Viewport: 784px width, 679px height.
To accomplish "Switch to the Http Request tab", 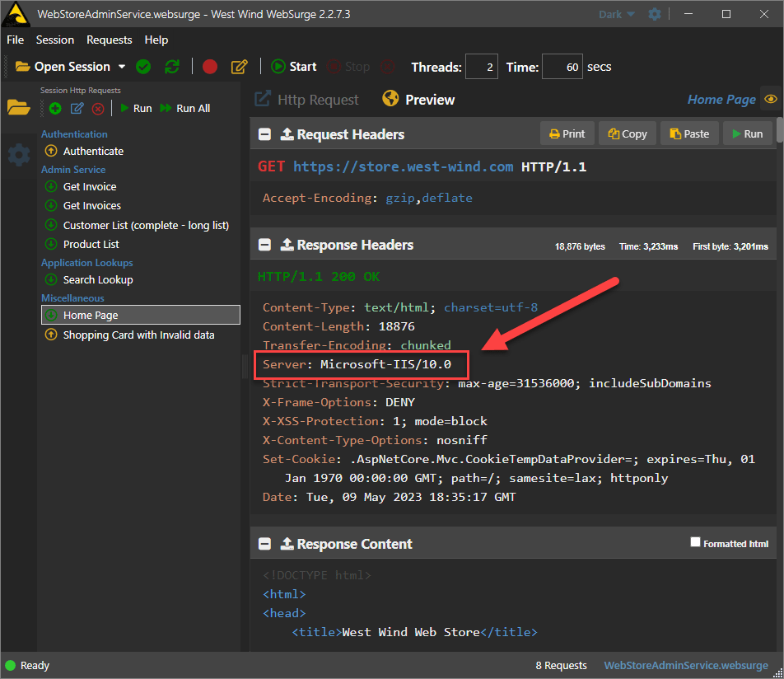I will click(317, 99).
